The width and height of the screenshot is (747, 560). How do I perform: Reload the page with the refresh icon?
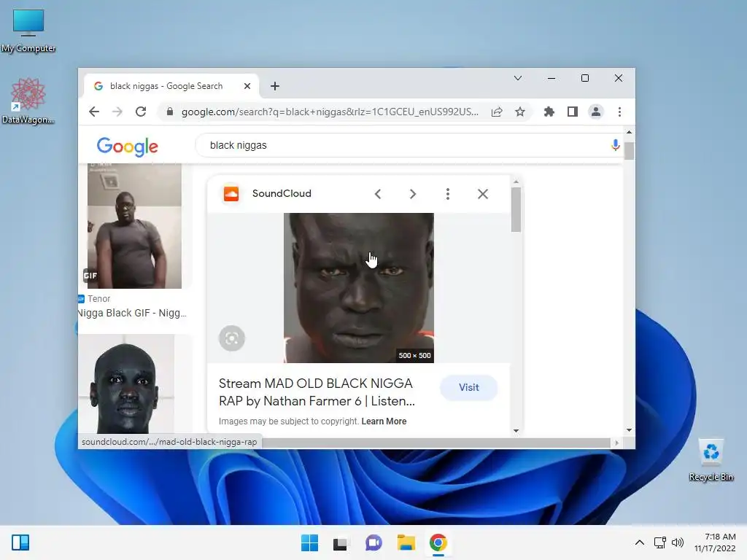141,112
